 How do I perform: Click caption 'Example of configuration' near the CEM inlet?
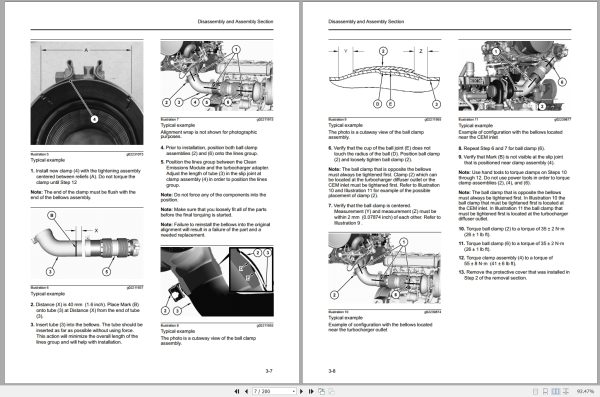tap(510, 134)
